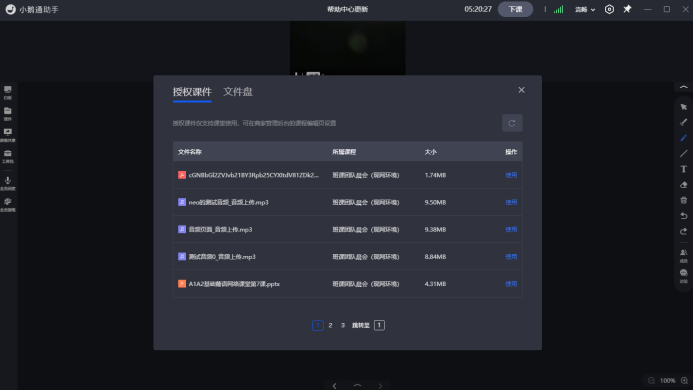Select the text T tool

pos(683,169)
